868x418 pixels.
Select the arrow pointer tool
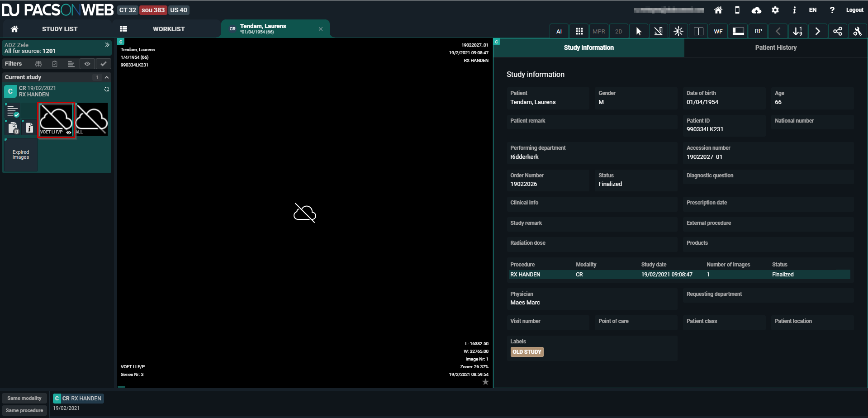click(x=638, y=31)
